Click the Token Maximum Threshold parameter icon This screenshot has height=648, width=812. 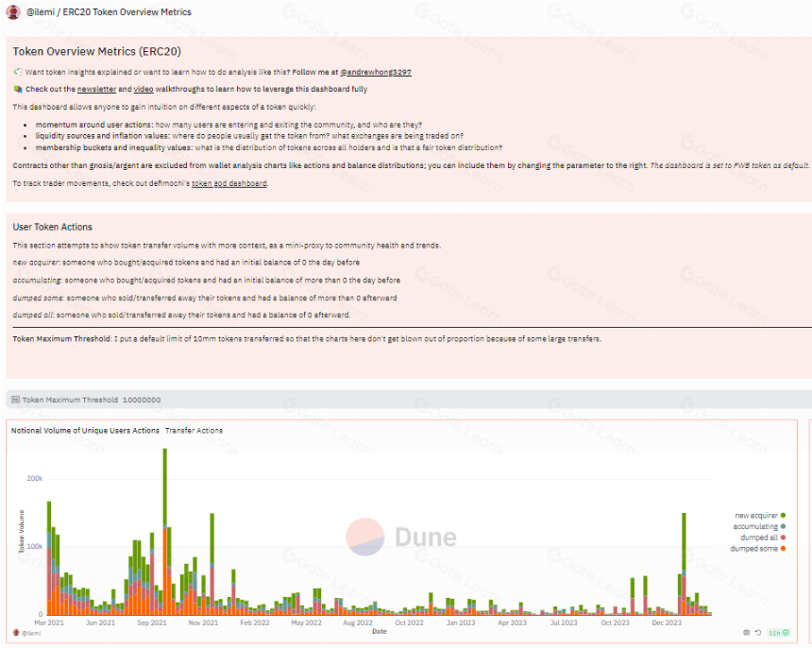pyautogui.click(x=15, y=400)
